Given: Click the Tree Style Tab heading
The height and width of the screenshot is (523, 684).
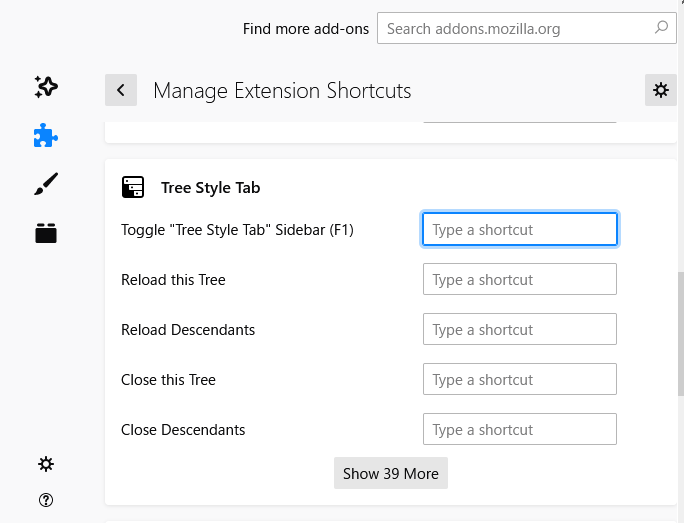Looking at the screenshot, I should pyautogui.click(x=211, y=188).
